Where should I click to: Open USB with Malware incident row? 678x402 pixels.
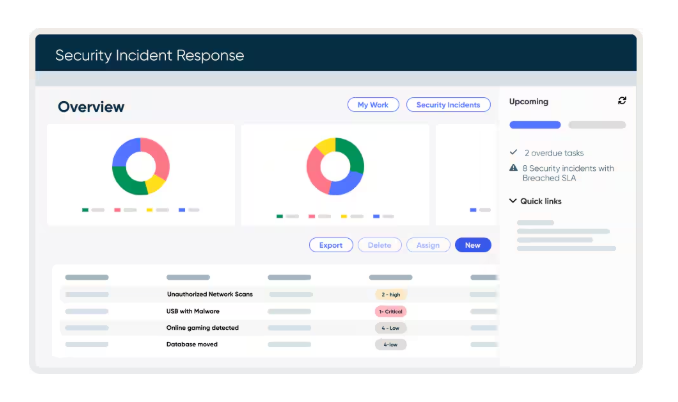pyautogui.click(x=193, y=311)
